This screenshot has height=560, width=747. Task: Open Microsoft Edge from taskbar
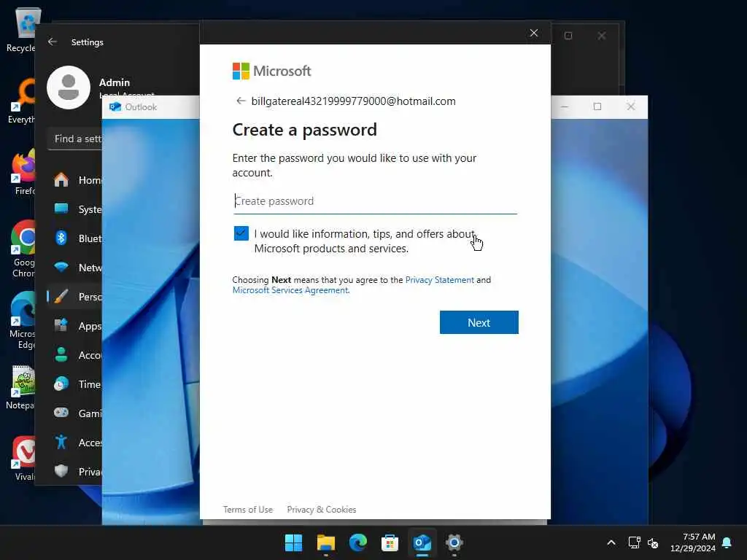click(x=357, y=542)
